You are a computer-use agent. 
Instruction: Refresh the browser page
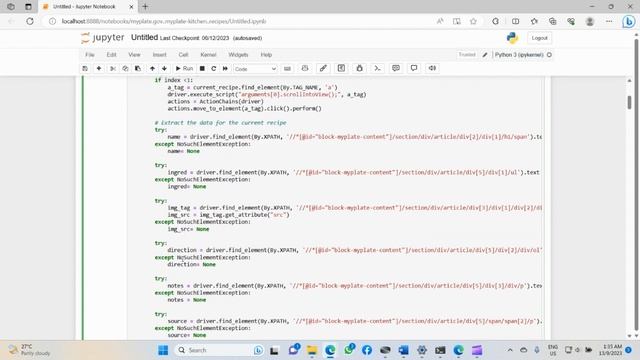coord(30,21)
